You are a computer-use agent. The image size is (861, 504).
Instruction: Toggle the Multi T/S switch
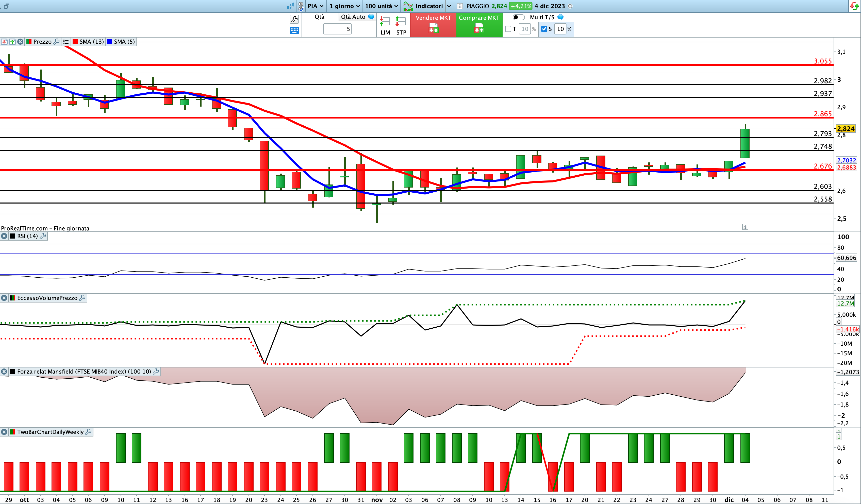pos(519,17)
